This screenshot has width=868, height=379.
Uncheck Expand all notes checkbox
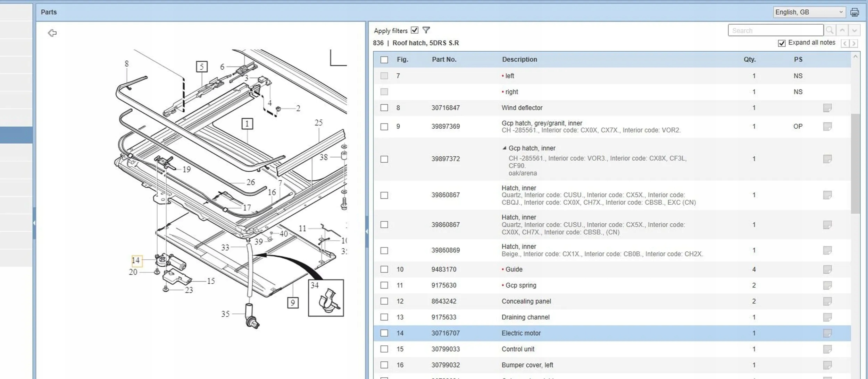[781, 43]
